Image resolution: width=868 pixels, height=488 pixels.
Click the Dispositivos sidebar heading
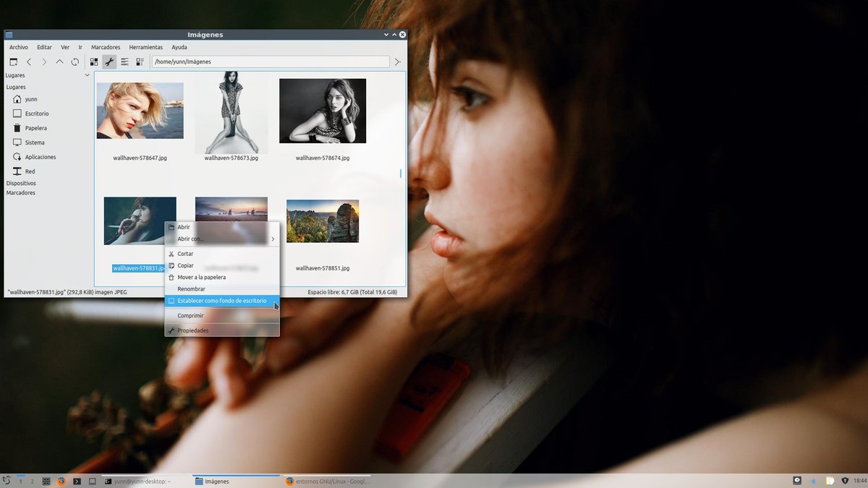[21, 184]
